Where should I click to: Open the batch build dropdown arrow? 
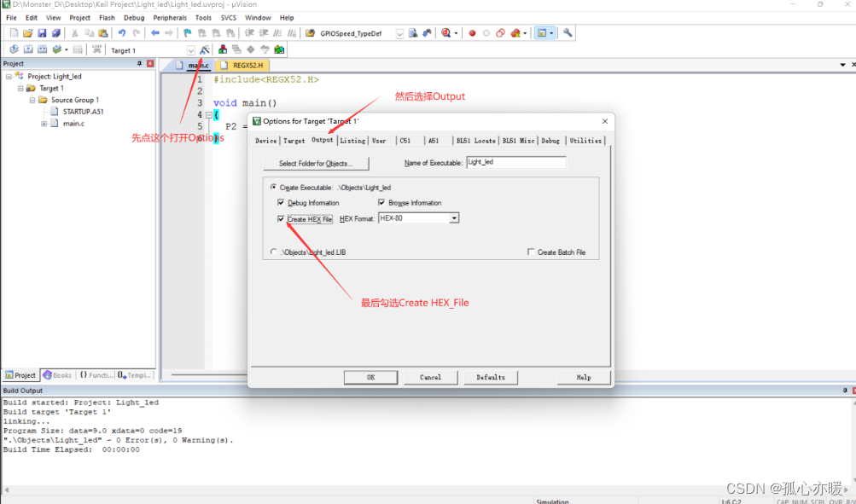66,50
